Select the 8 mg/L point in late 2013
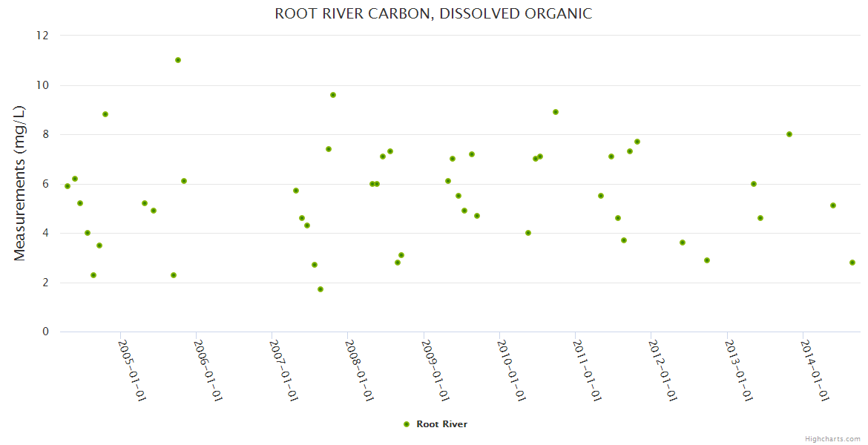Image resolution: width=868 pixels, height=445 pixels. [x=789, y=134]
